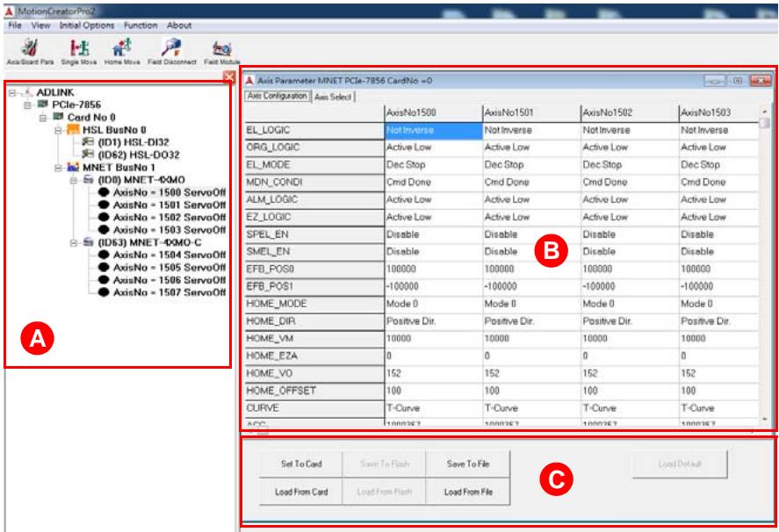This screenshot has height=532, width=779.
Task: Collapse the (ID63) MNET-4XMO-C node
Action: (x=74, y=242)
